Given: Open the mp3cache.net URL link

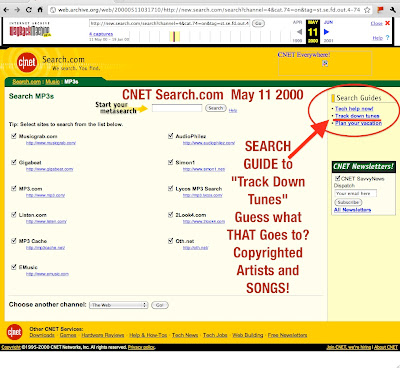Looking at the screenshot, I should (x=45, y=248).
